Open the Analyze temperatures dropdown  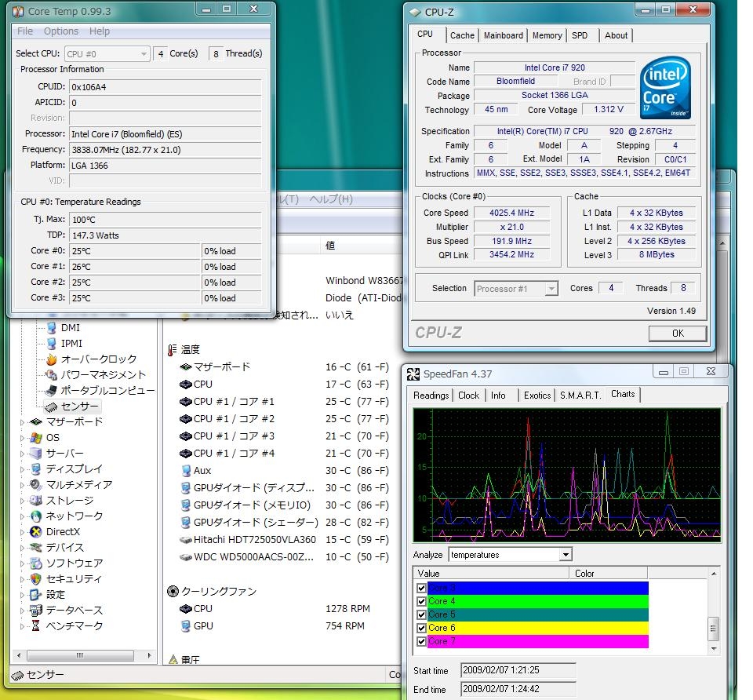pos(566,555)
